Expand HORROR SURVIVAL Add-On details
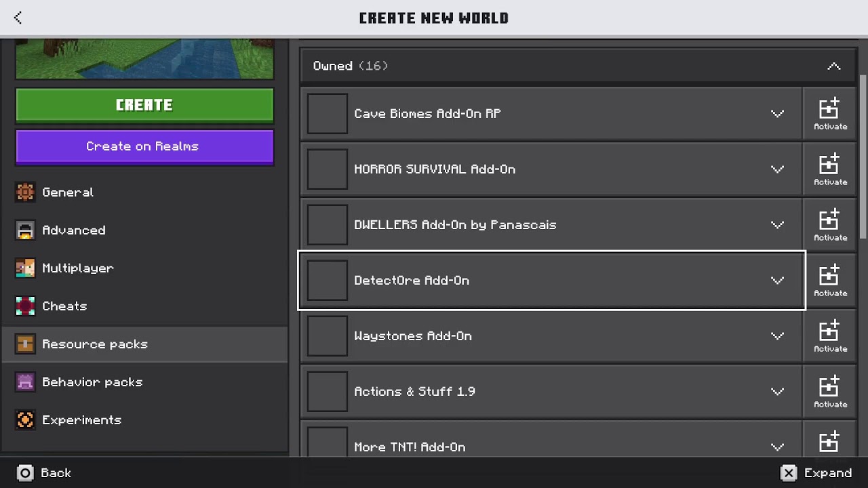This screenshot has width=868, height=488. (x=777, y=169)
